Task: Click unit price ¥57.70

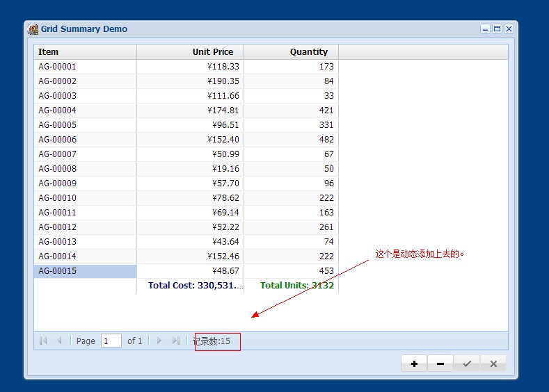Action: [x=190, y=183]
